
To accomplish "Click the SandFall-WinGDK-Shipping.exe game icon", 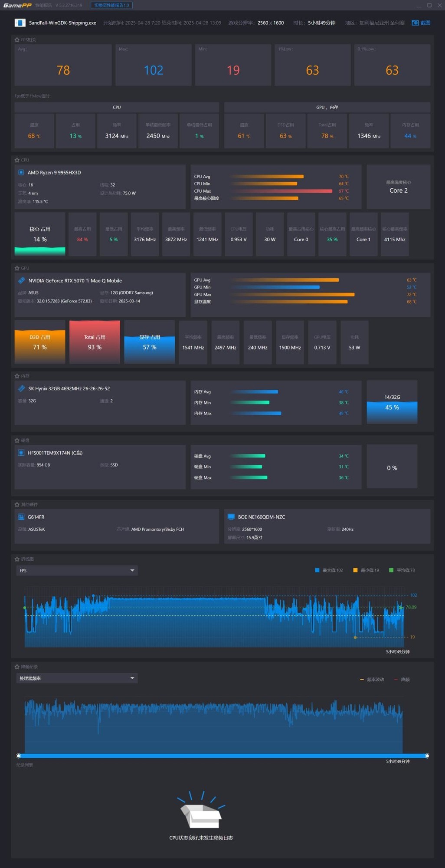I will tap(20, 23).
